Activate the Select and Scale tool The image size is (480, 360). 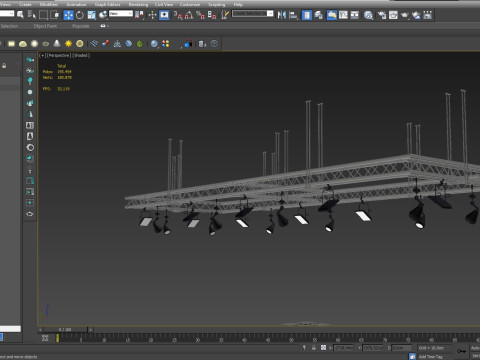point(91,15)
